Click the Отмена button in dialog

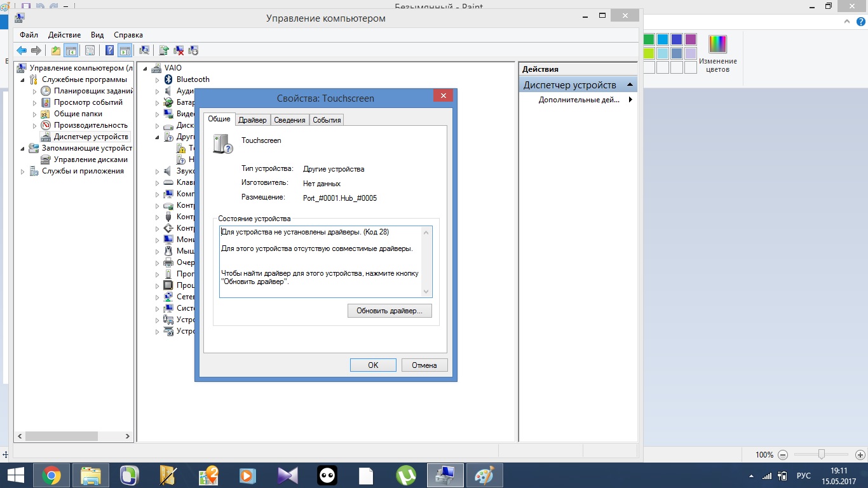pyautogui.click(x=424, y=365)
